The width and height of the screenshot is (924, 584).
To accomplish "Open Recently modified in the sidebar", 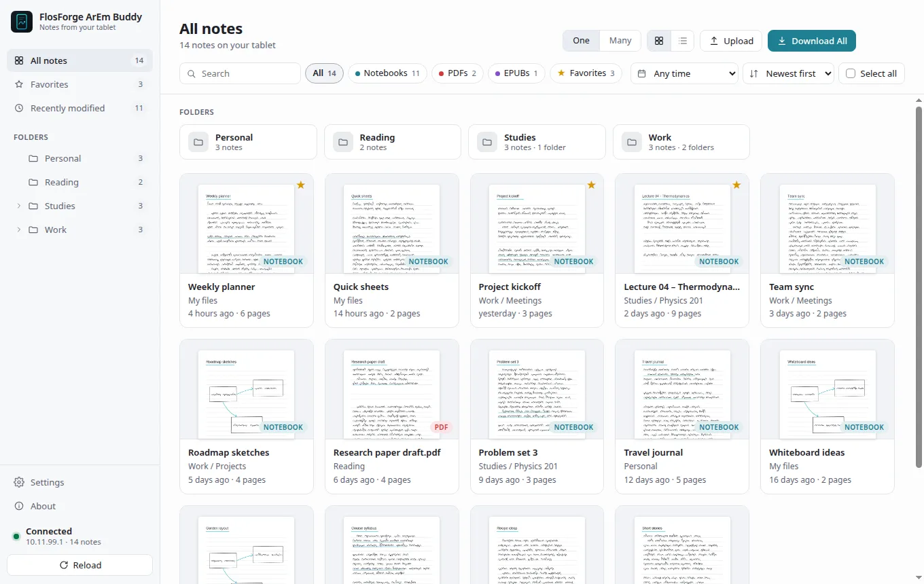I will click(79, 108).
